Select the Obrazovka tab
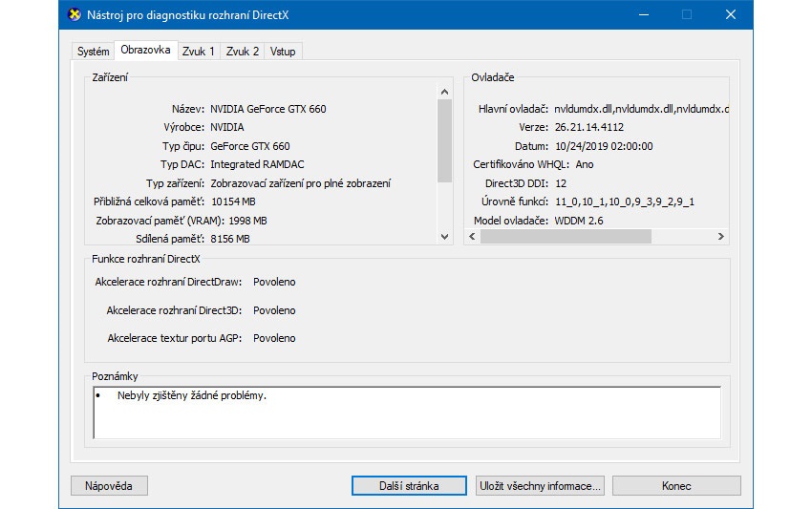The height and width of the screenshot is (509, 812). [145, 50]
